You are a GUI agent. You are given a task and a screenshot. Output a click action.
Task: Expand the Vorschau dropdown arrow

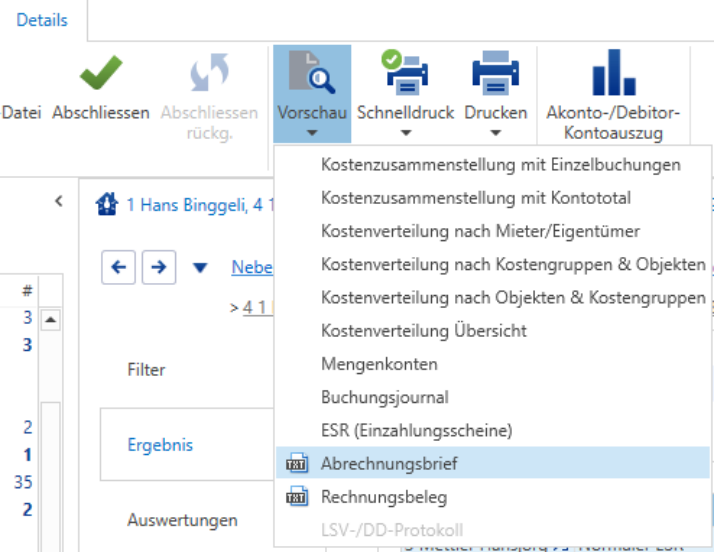click(312, 133)
